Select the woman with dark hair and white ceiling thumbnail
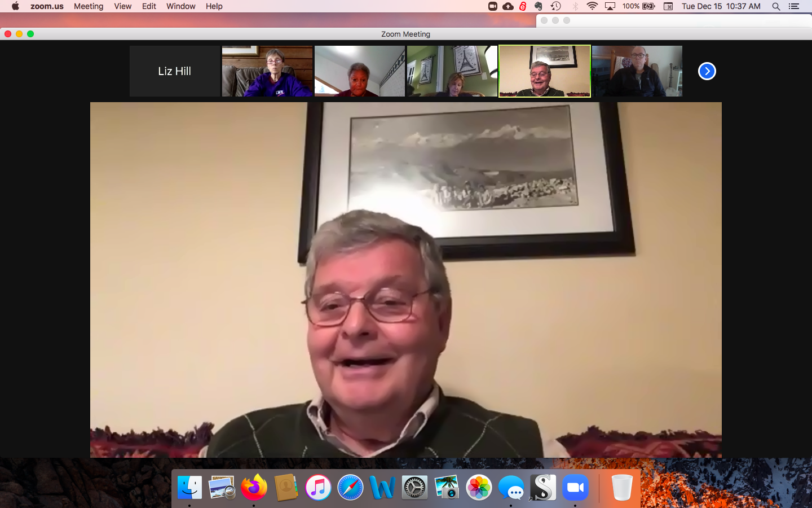The width and height of the screenshot is (812, 508). (x=360, y=71)
